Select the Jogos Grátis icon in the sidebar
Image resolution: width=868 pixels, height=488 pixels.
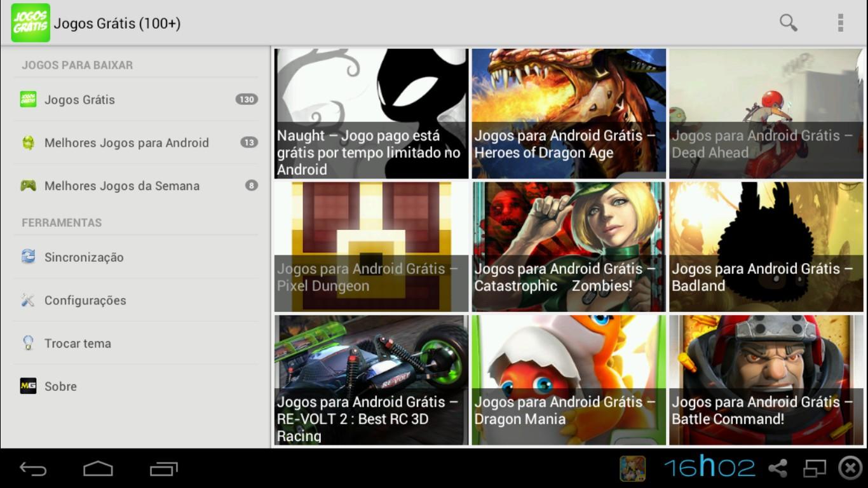point(27,99)
